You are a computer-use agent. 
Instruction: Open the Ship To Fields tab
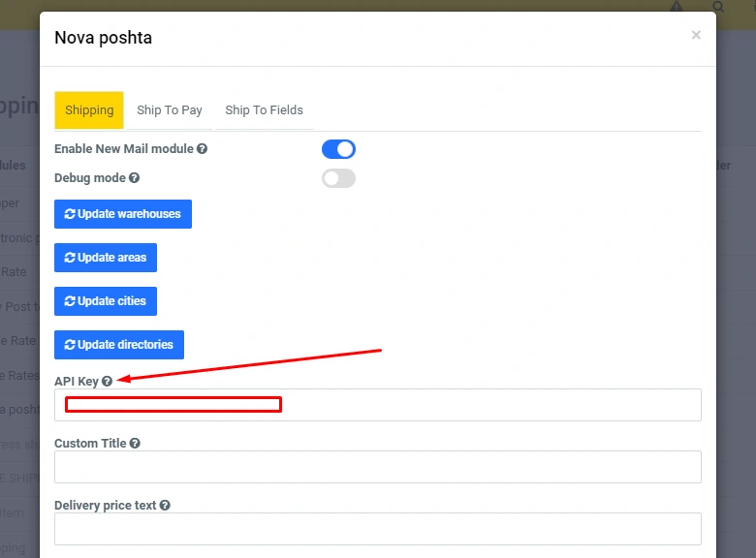click(264, 110)
